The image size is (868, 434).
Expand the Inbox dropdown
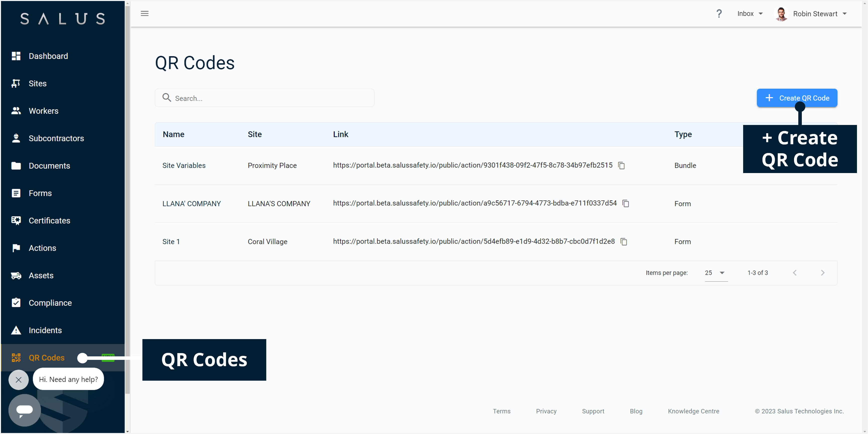pyautogui.click(x=750, y=14)
